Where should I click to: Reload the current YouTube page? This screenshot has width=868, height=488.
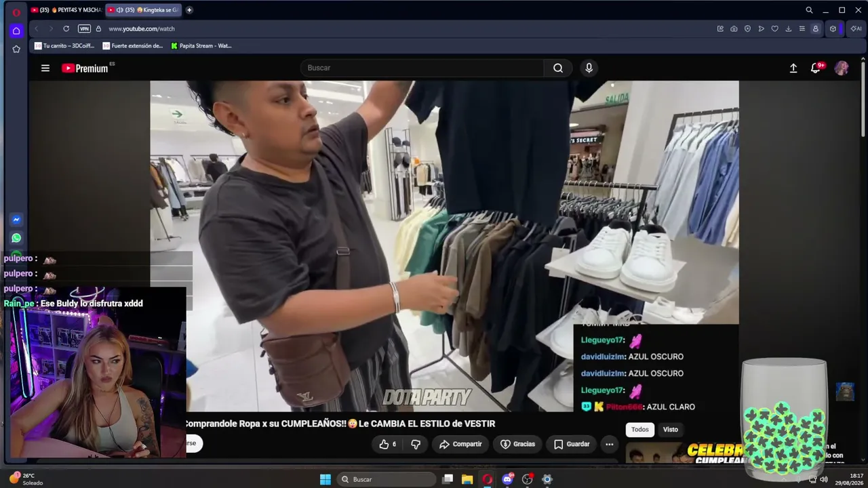(66, 28)
